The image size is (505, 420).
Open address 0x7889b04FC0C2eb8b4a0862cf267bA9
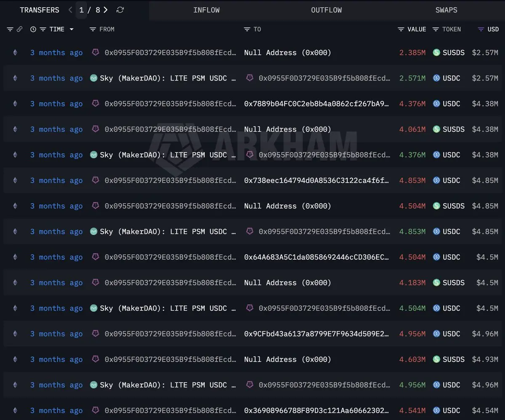[x=317, y=104]
